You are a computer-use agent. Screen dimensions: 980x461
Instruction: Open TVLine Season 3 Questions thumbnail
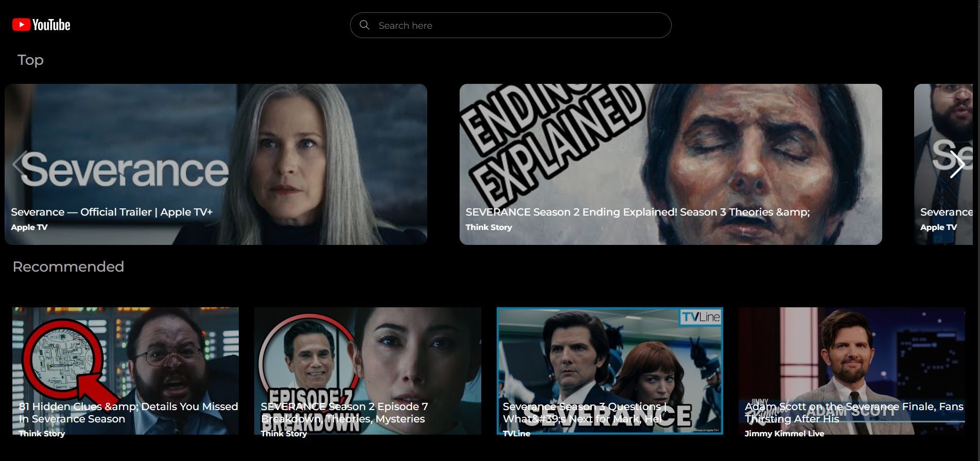(x=610, y=370)
